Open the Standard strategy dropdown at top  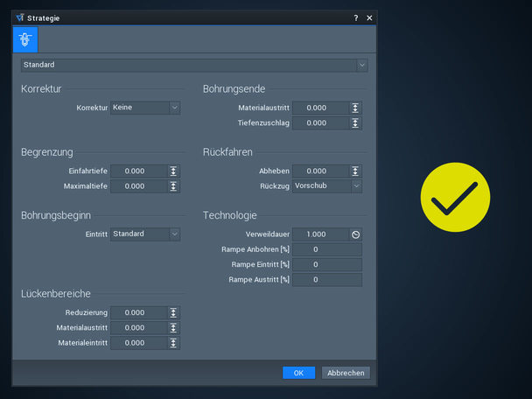tap(194, 65)
